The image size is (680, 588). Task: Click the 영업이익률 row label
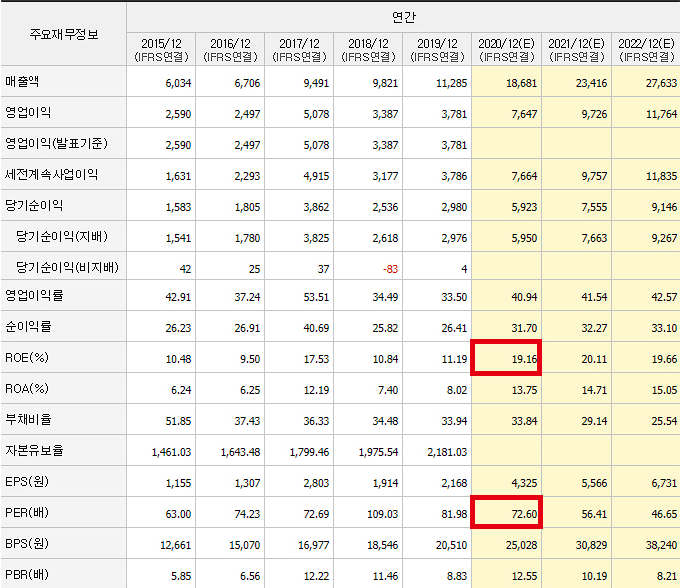[34, 296]
